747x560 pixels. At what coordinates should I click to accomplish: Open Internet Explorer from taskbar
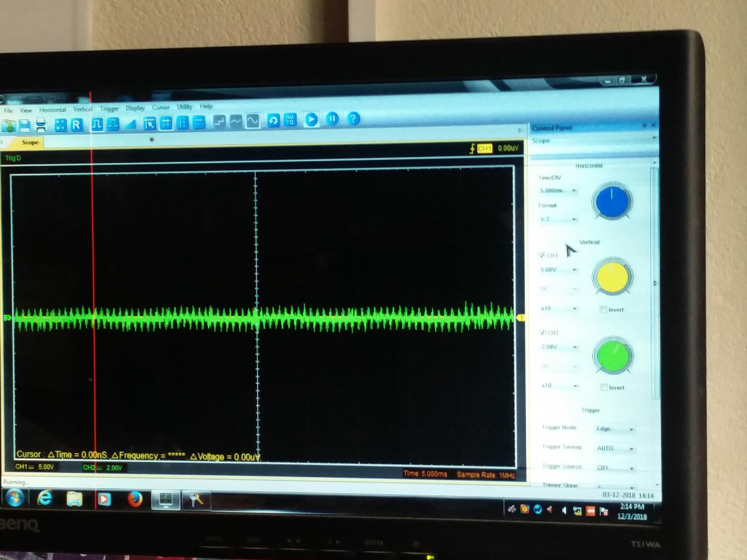pyautogui.click(x=45, y=498)
